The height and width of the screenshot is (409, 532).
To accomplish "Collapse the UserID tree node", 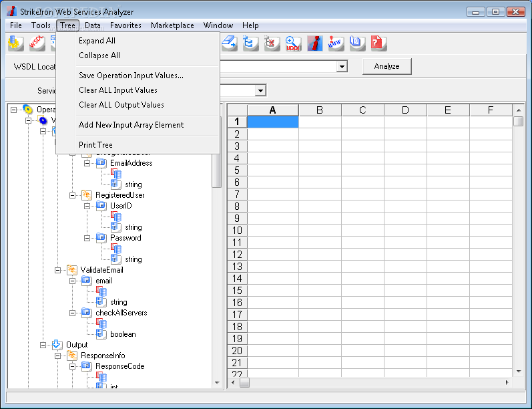I will tap(87, 207).
